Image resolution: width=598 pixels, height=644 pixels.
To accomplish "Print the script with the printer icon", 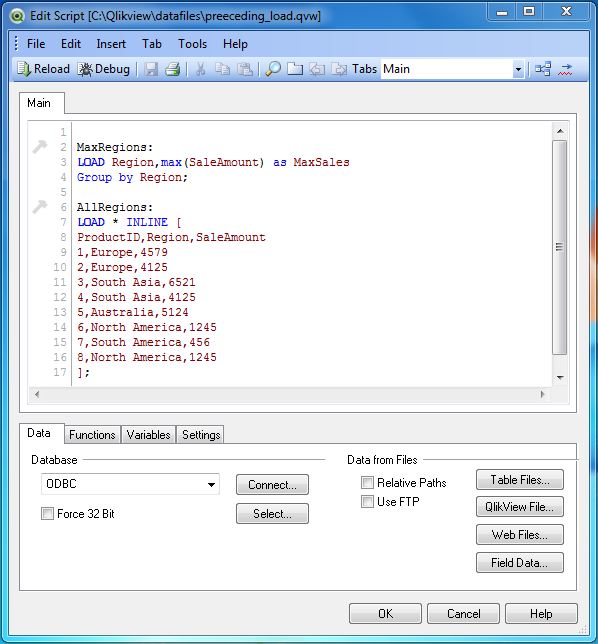I will [x=172, y=69].
